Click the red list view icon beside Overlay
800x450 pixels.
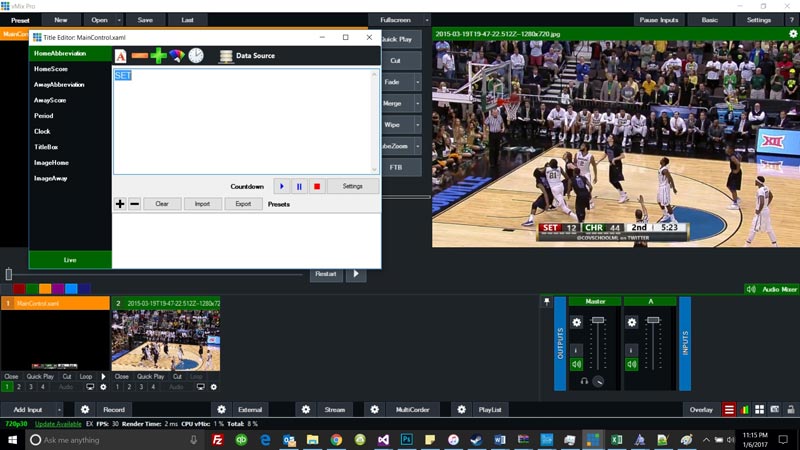click(729, 409)
